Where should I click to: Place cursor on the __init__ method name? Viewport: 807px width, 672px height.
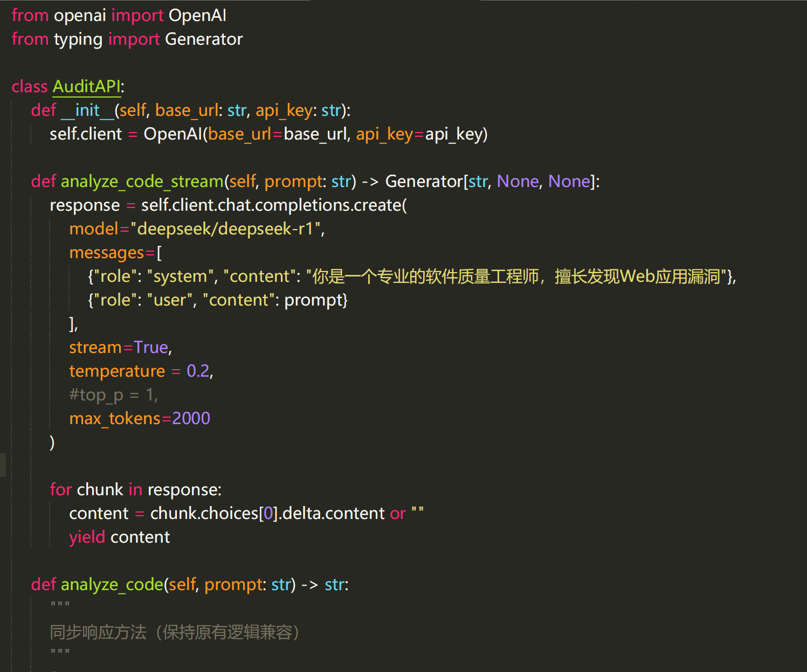tap(87, 110)
